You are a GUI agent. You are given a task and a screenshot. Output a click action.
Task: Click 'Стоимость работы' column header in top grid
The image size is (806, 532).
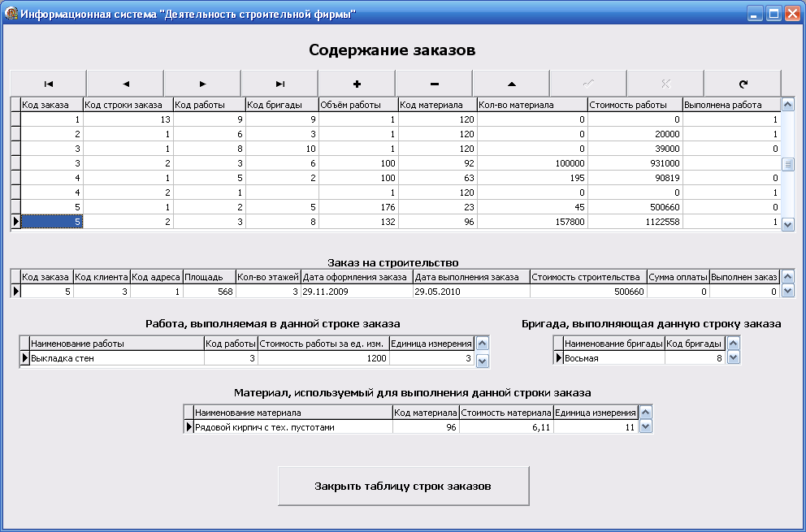pos(635,105)
